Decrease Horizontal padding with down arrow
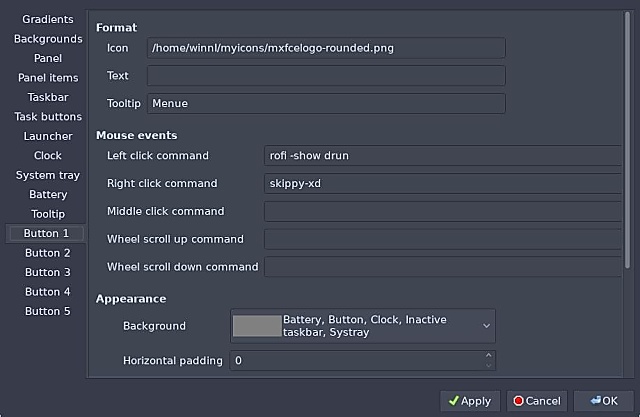 488,365
